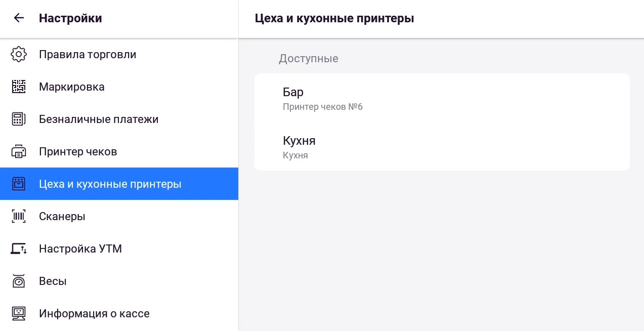
Task: Select the Принтер чеков menu item
Action: pyautogui.click(x=78, y=151)
